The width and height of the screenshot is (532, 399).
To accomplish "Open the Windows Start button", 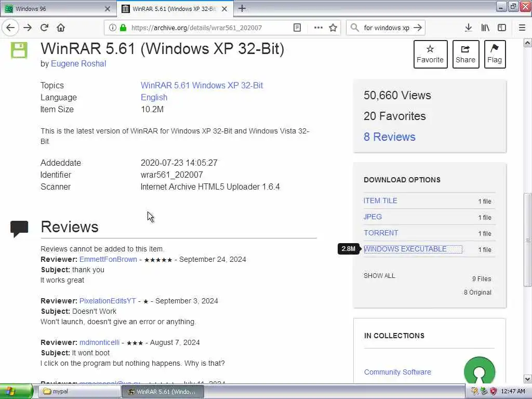I will 16,392.
